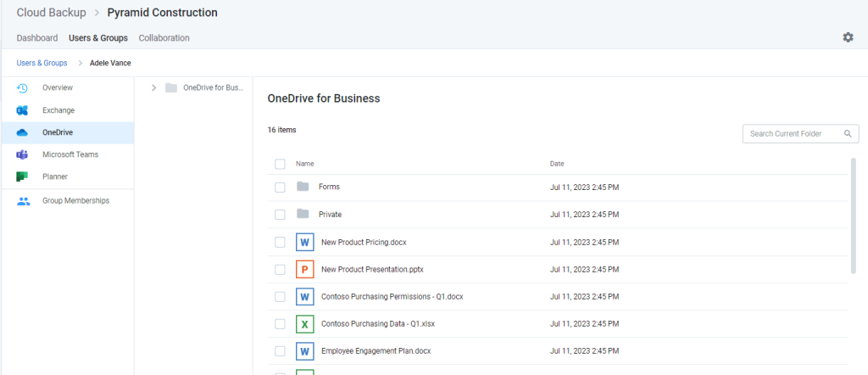
Task: Switch to the Collaboration tab
Action: pyautogui.click(x=164, y=37)
